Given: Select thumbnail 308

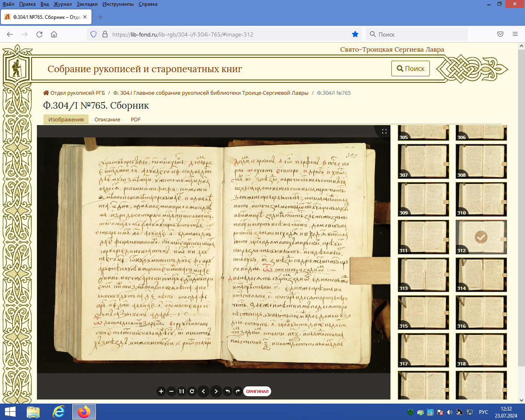Looking at the screenshot, I should coord(481,161).
